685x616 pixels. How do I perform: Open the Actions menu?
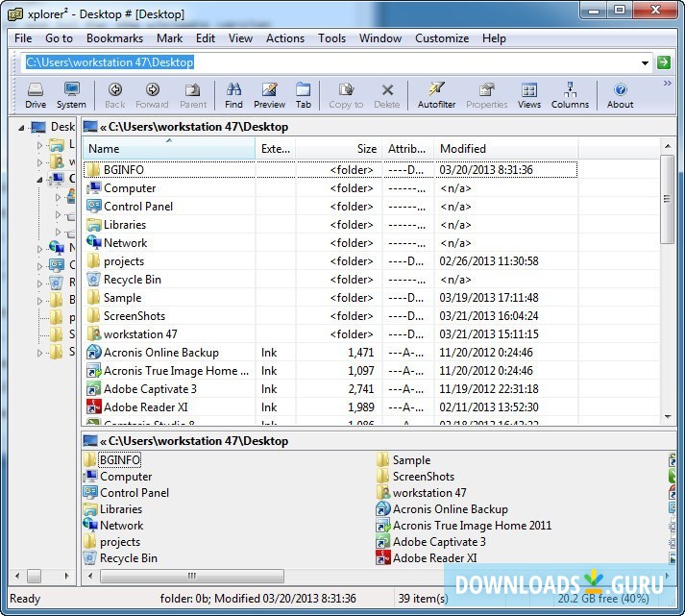click(x=285, y=38)
